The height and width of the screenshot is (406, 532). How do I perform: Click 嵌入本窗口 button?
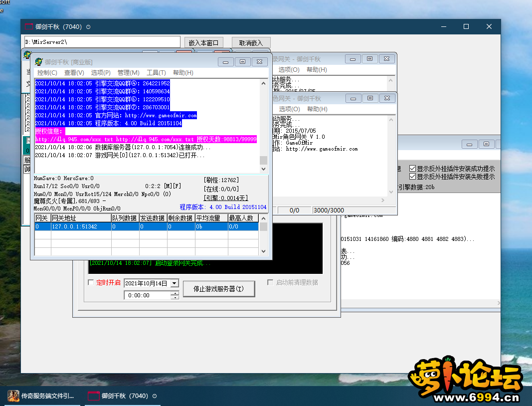point(203,43)
